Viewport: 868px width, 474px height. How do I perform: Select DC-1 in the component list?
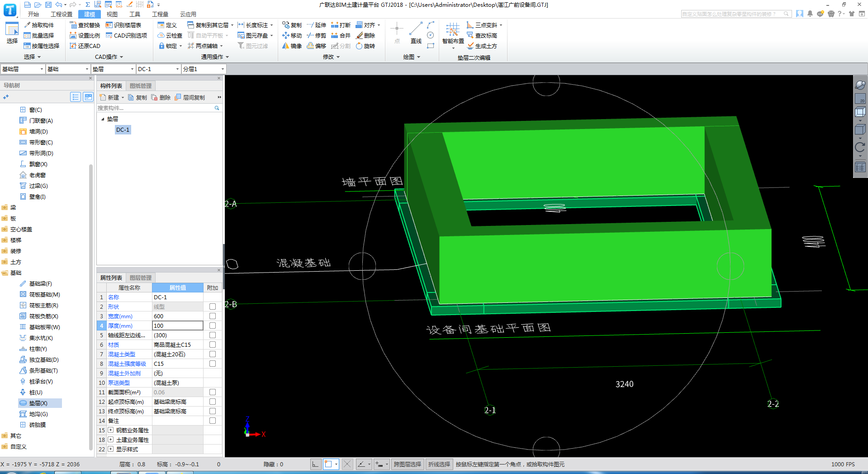point(123,129)
